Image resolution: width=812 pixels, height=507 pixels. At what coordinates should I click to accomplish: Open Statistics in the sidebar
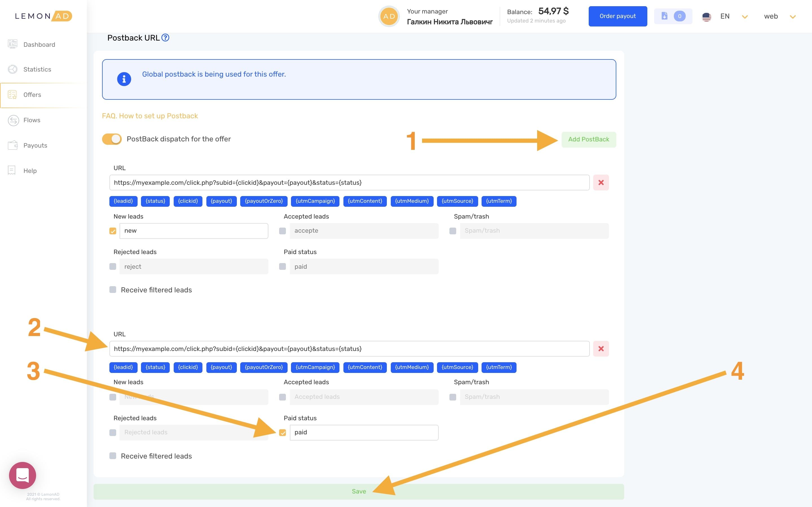pyautogui.click(x=37, y=69)
